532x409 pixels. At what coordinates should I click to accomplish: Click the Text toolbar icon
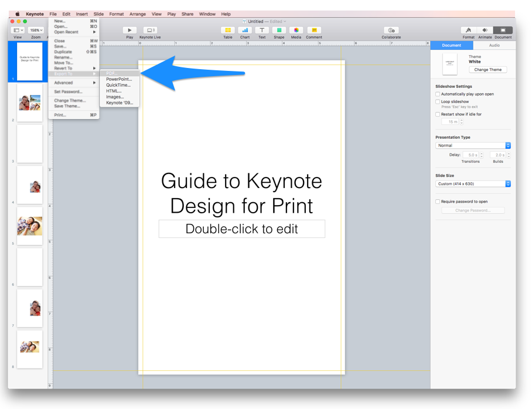click(262, 30)
